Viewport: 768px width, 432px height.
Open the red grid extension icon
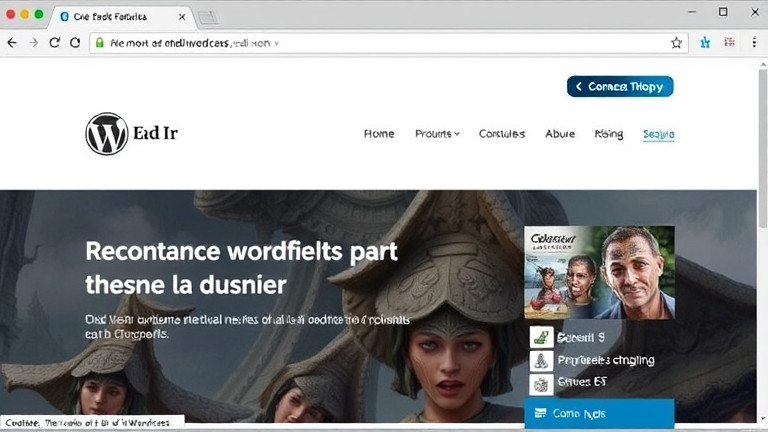point(729,42)
